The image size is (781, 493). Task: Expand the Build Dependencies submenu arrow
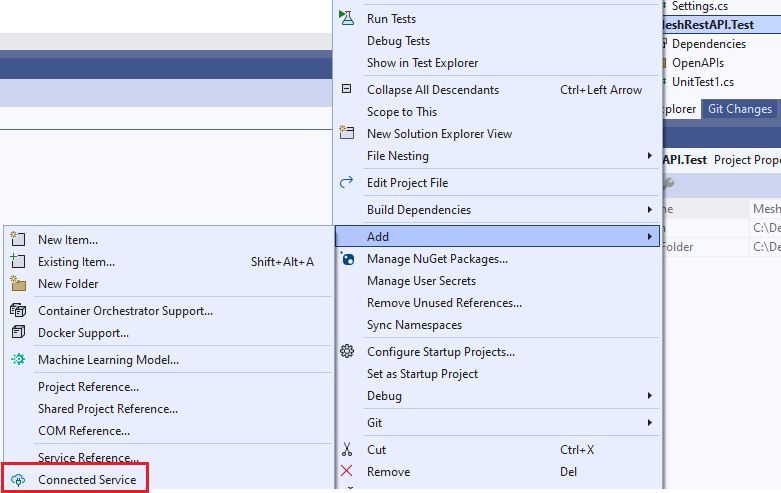tap(650, 210)
